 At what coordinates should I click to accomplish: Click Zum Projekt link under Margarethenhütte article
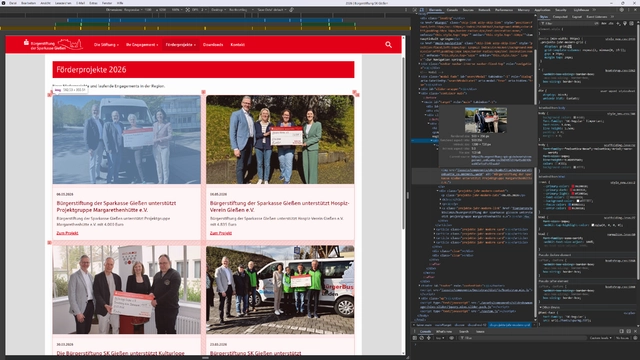coord(67,233)
